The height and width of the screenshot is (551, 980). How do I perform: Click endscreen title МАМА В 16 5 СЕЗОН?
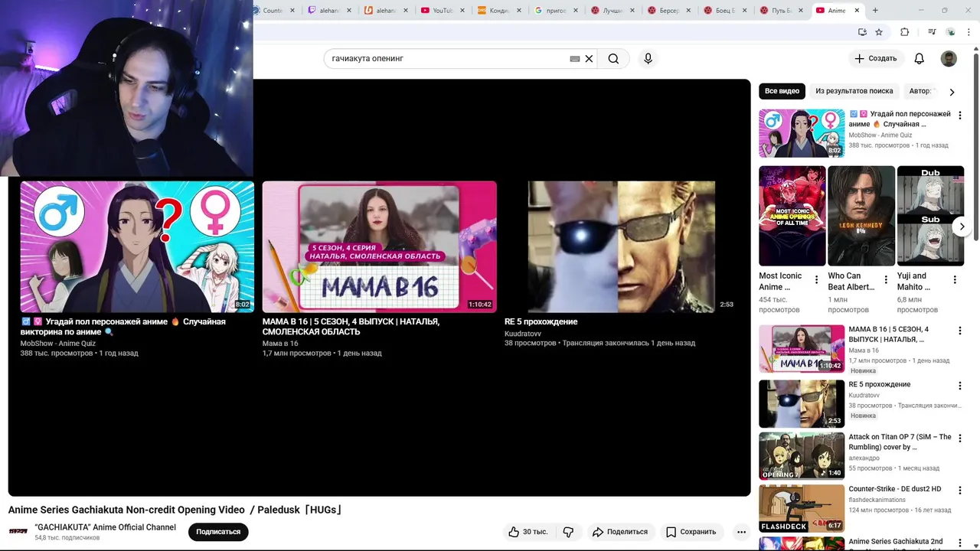(x=351, y=327)
